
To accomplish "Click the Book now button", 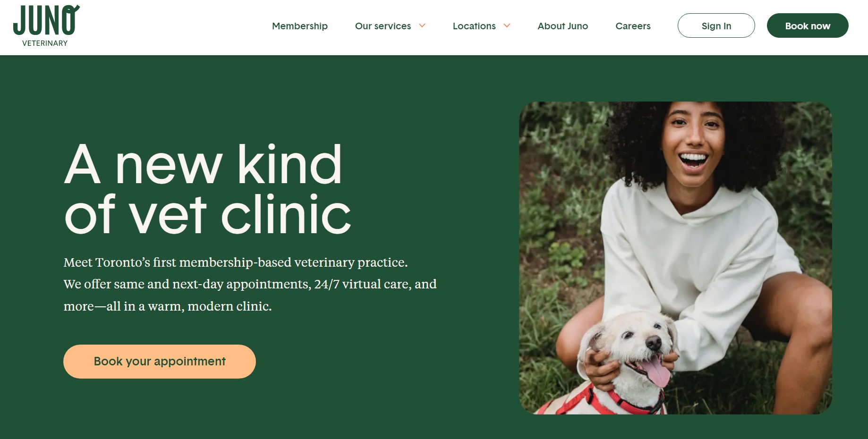I will (x=808, y=25).
